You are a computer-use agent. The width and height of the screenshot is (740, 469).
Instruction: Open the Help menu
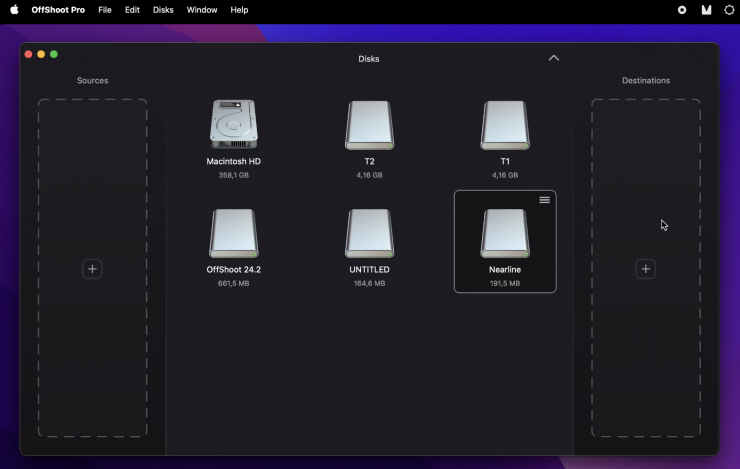239,10
